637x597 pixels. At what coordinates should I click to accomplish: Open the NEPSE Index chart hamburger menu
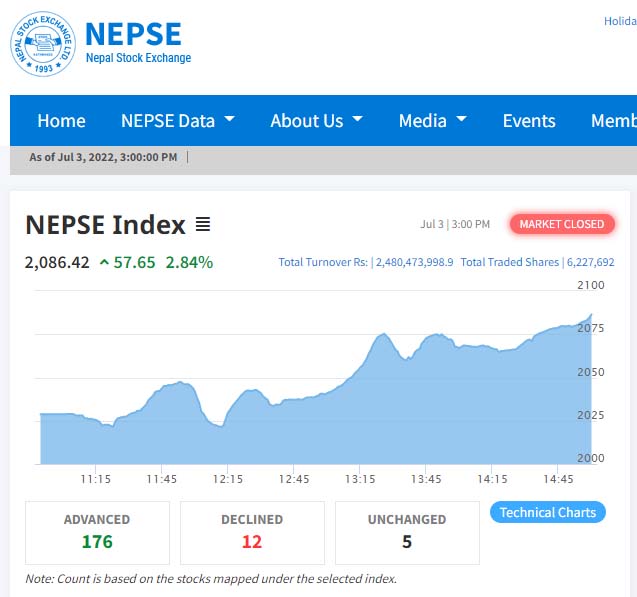(203, 225)
